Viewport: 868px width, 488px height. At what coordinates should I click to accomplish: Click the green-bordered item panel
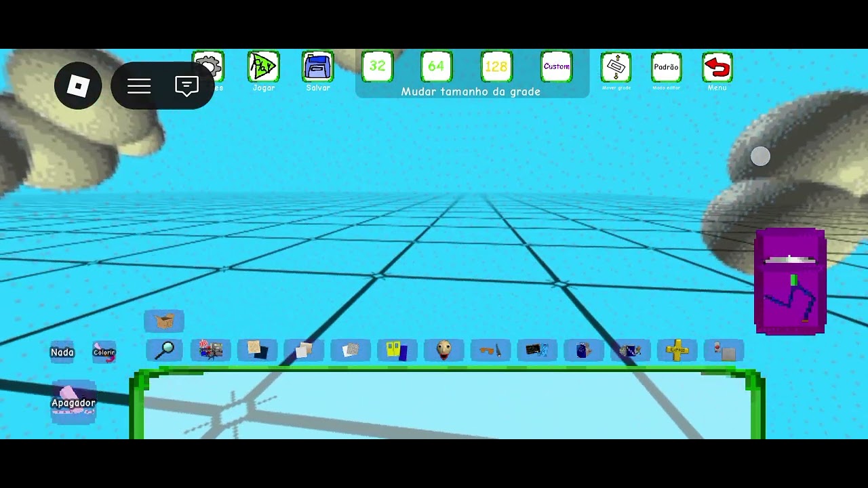click(x=448, y=404)
